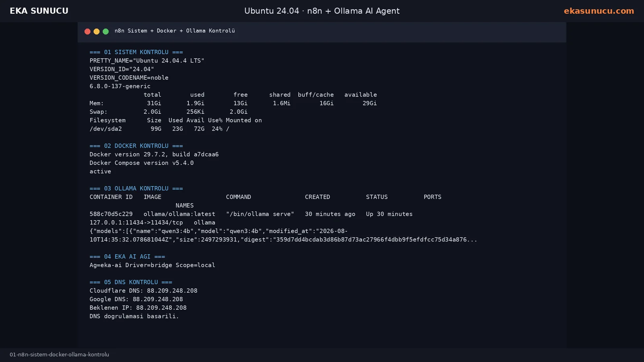Click the "/bin/ollama serve" command
This screenshot has height=362, width=644.
pyautogui.click(x=260, y=214)
